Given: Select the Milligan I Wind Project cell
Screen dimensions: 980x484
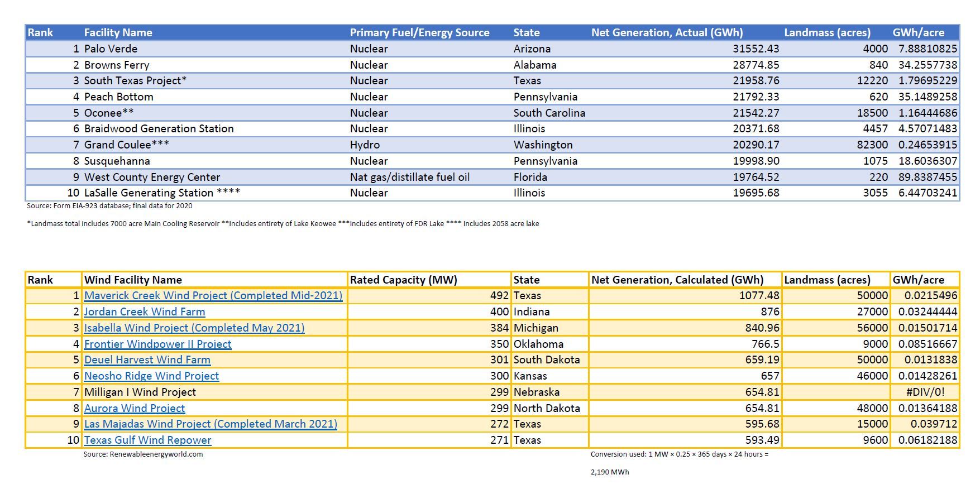Looking at the screenshot, I should pos(140,392).
